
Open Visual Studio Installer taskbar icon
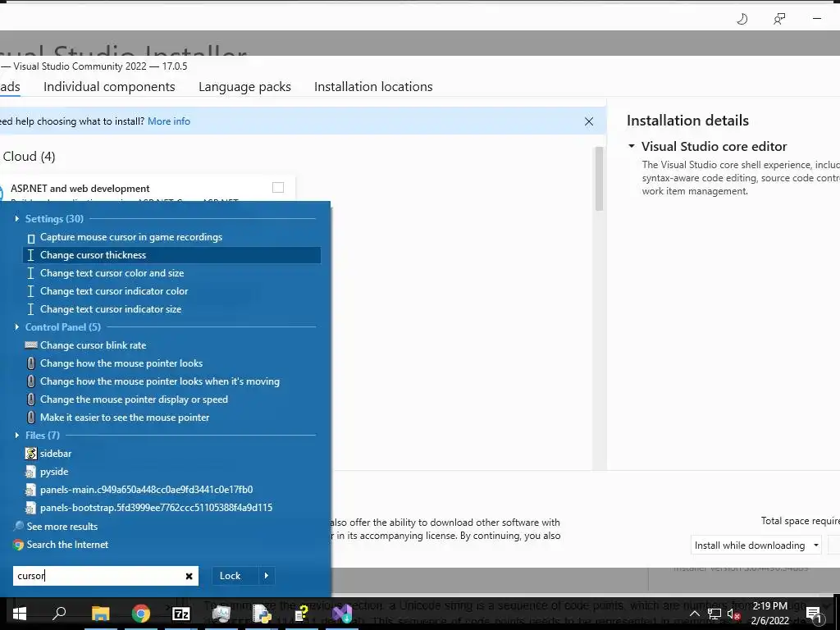pyautogui.click(x=341, y=614)
